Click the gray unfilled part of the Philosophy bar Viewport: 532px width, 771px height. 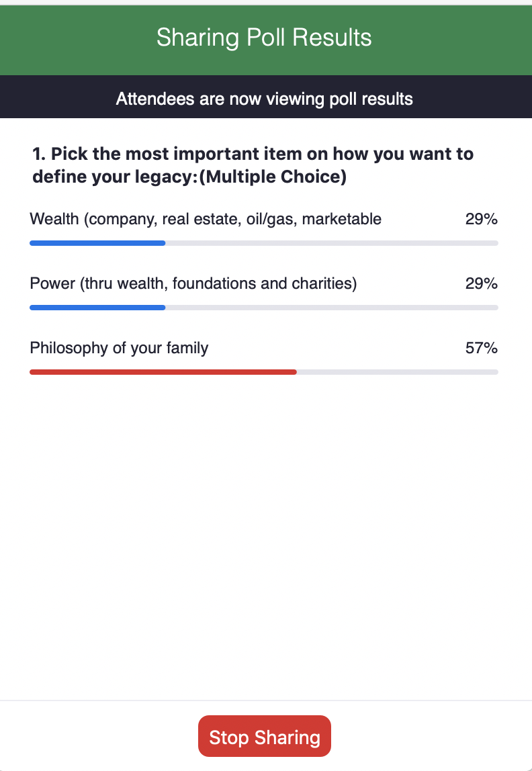[398, 371]
